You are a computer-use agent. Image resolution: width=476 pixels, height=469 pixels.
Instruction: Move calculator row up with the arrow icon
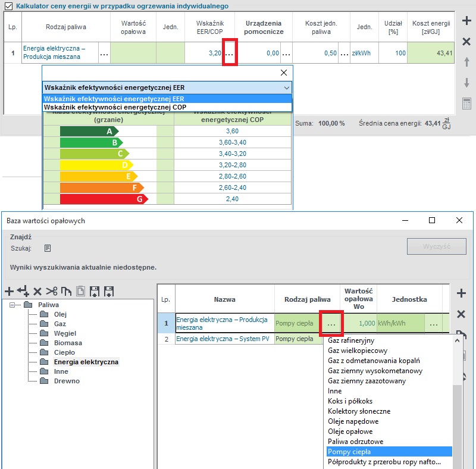[466, 62]
